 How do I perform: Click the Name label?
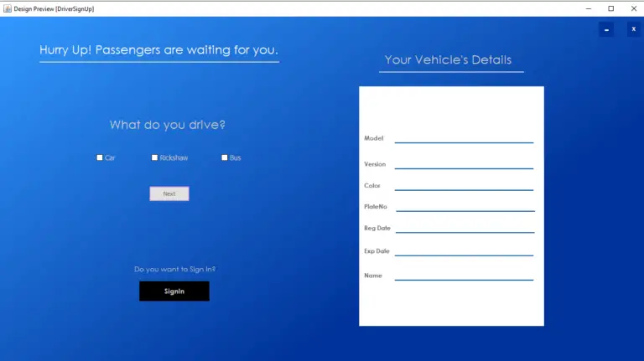373,276
